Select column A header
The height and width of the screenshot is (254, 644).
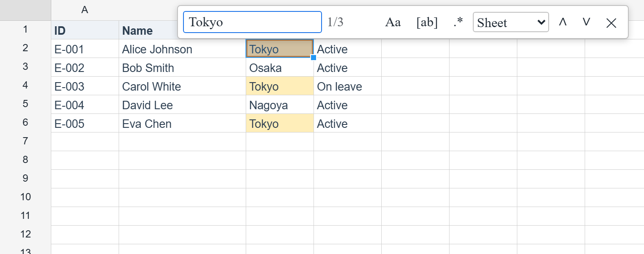pyautogui.click(x=85, y=10)
